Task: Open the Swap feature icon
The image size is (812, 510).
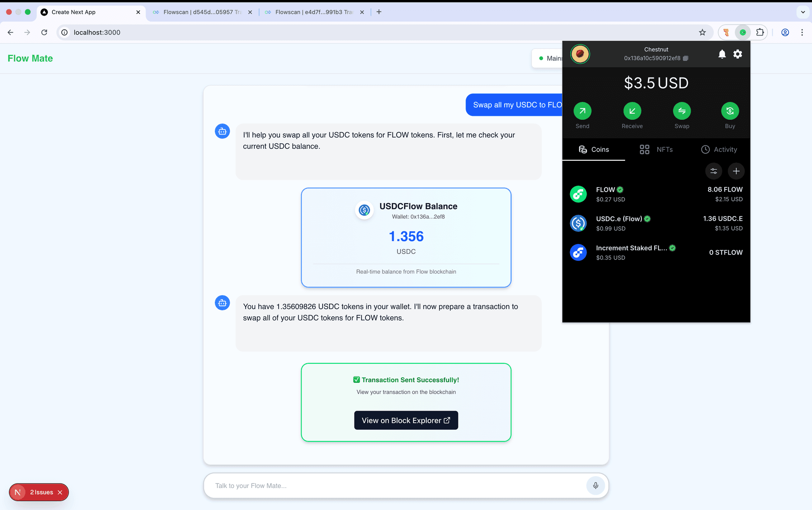Action: [682, 111]
